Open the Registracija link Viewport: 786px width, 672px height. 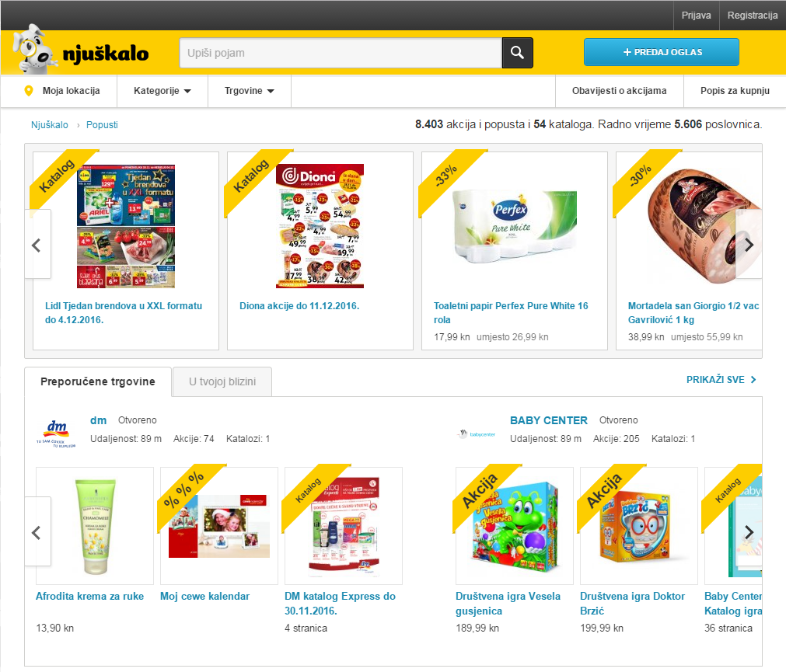coord(753,16)
